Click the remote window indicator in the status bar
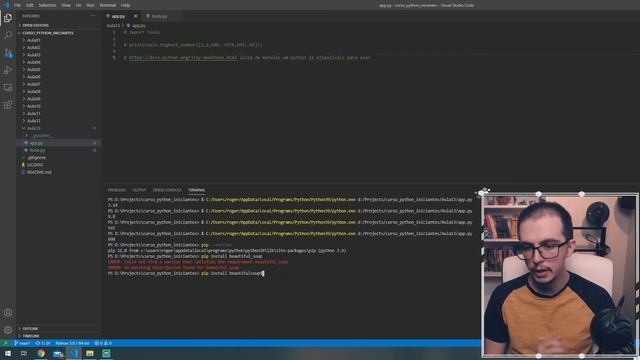 coord(5,343)
